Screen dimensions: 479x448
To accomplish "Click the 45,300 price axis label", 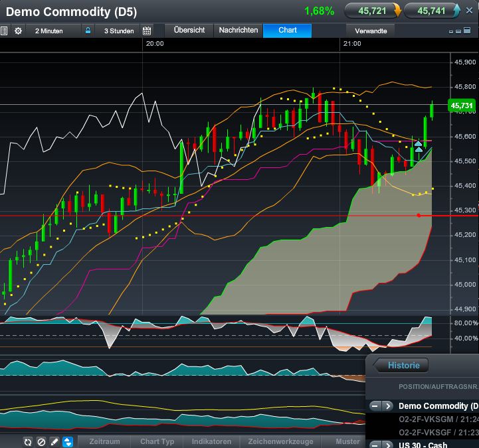I will tap(465, 210).
